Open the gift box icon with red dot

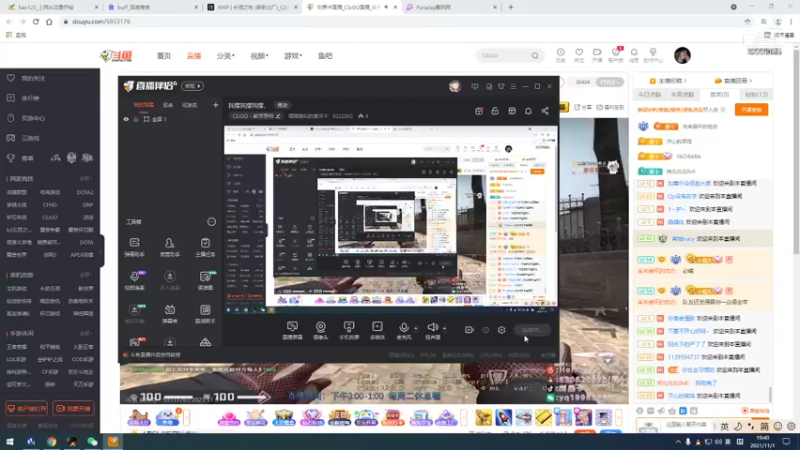(x=479, y=111)
